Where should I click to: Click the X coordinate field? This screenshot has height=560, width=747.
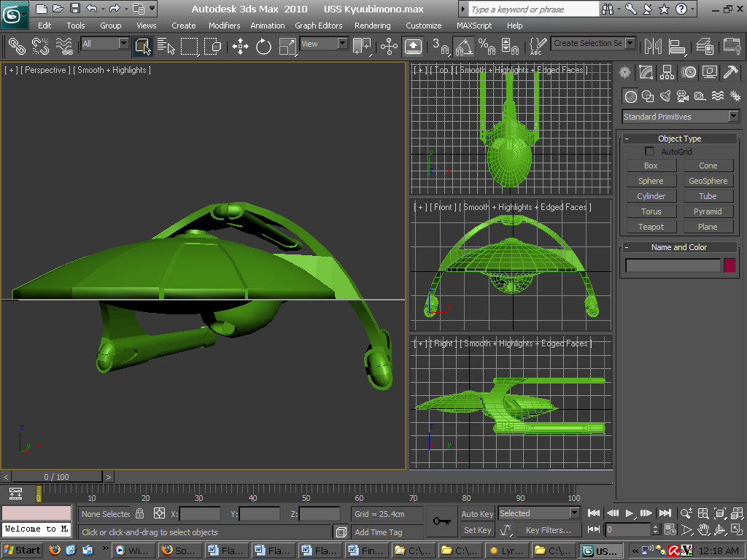[x=200, y=514]
